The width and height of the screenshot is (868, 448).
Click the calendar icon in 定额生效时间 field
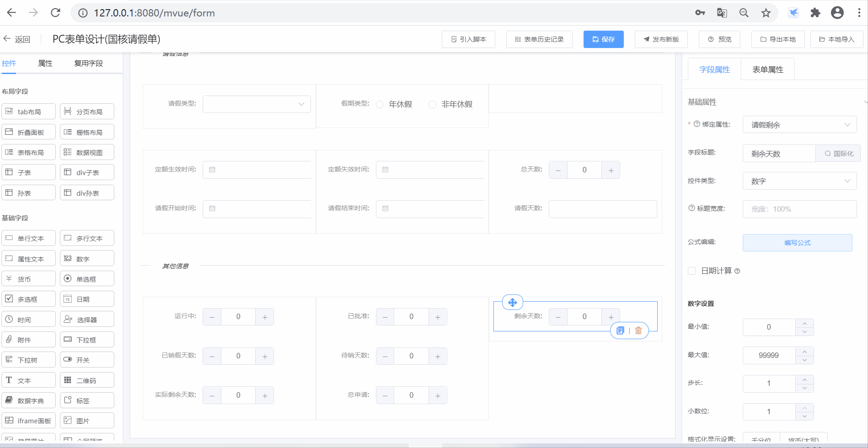(212, 170)
